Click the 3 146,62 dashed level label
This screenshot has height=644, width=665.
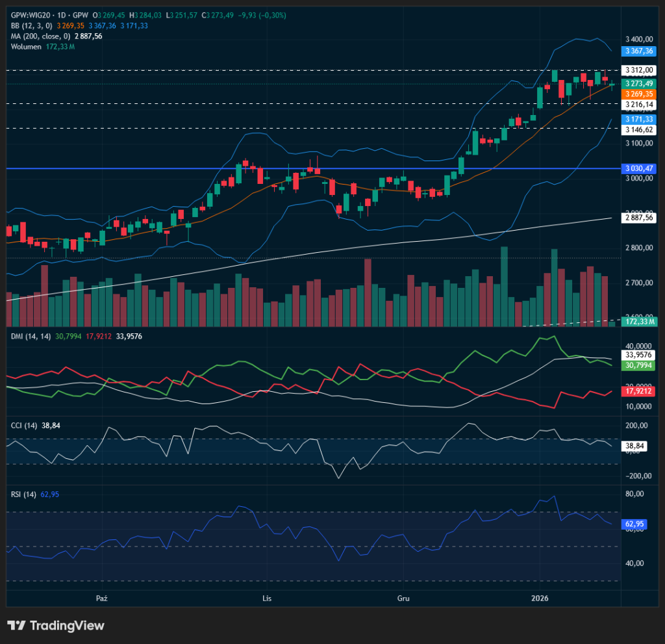coord(638,129)
